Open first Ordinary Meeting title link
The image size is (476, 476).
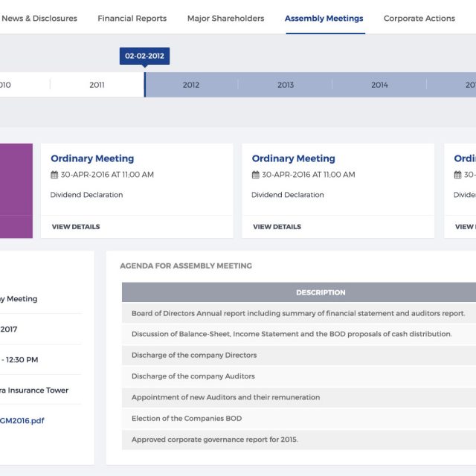(92, 158)
